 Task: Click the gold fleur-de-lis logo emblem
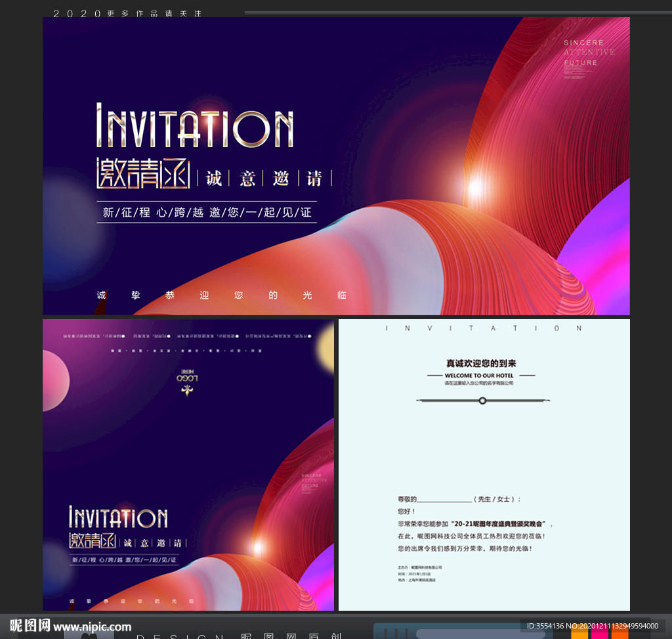point(188,391)
